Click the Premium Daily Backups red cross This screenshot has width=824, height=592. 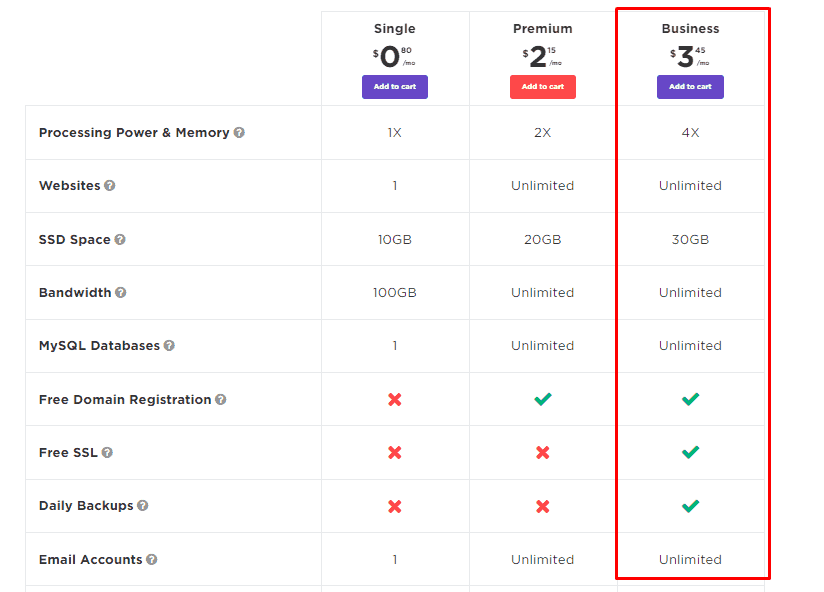[543, 506]
